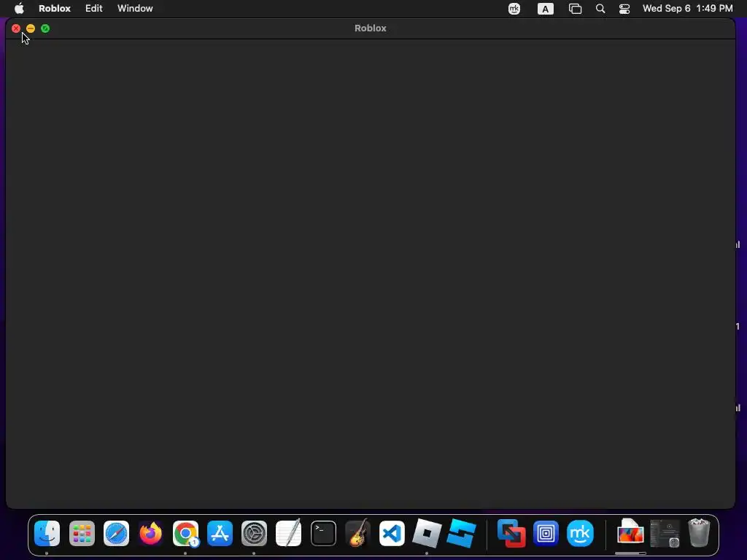Launch Firefox from the Dock
This screenshot has height=560, width=747.
pos(150,533)
